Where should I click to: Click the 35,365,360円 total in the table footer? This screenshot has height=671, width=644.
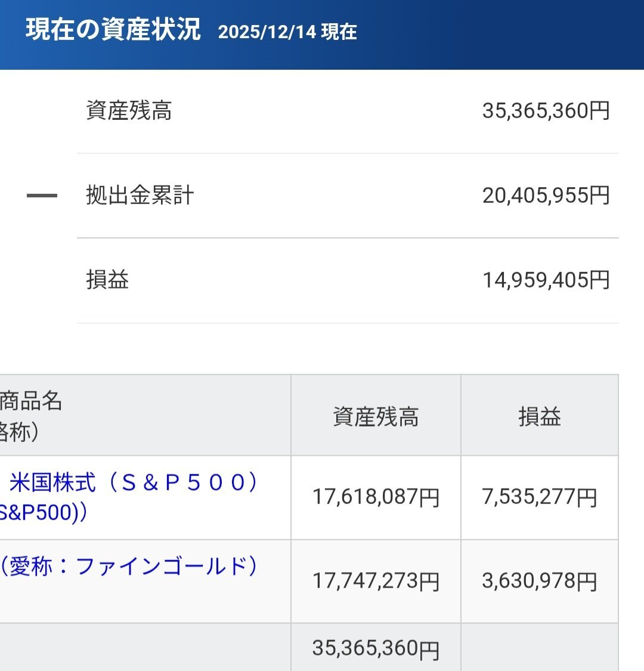click(x=376, y=649)
